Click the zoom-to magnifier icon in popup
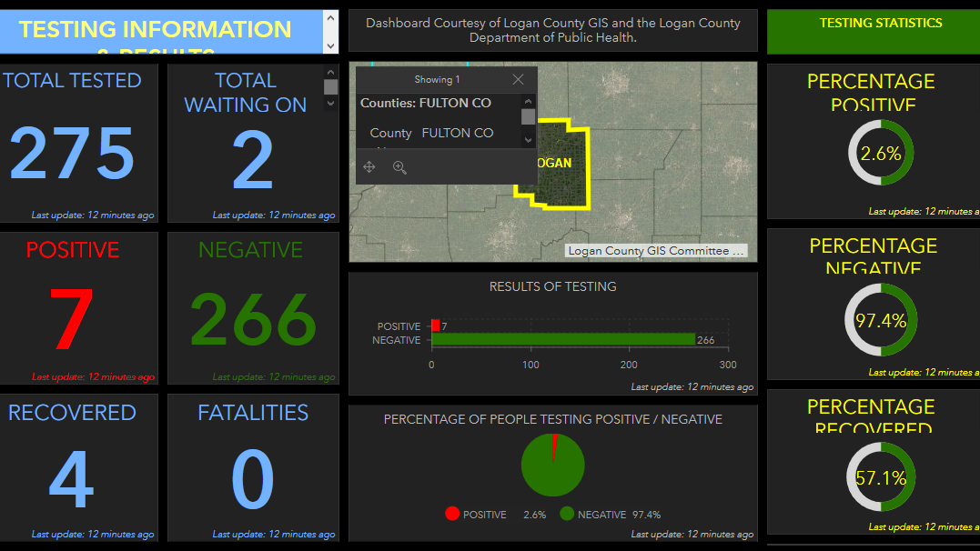 click(399, 167)
